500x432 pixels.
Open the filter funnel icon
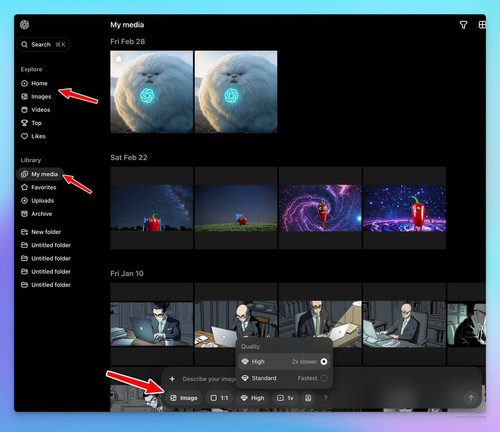tap(463, 25)
